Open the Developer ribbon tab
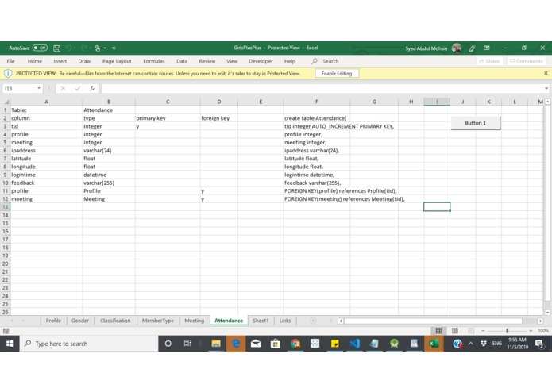Image resolution: width=552 pixels, height=392 pixels. click(261, 61)
